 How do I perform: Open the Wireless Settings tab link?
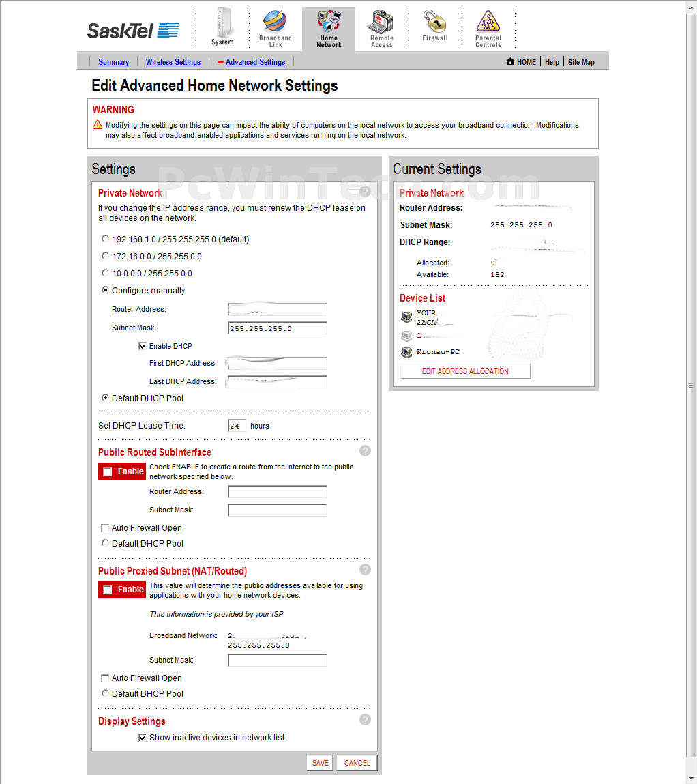click(x=173, y=62)
